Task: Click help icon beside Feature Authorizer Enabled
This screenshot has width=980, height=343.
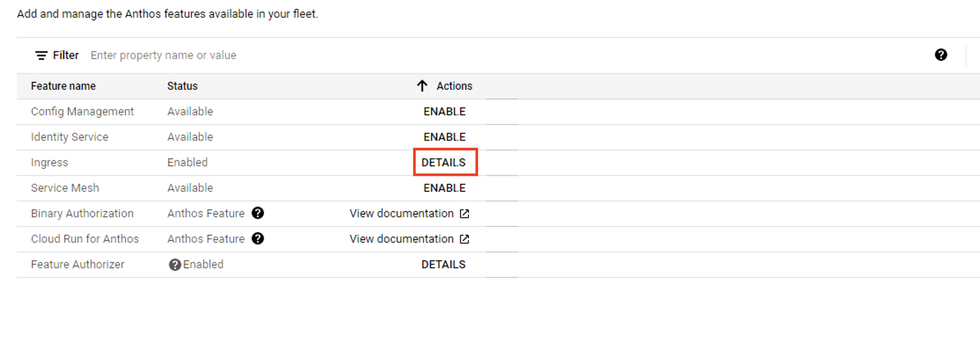Action: pyautogui.click(x=175, y=265)
